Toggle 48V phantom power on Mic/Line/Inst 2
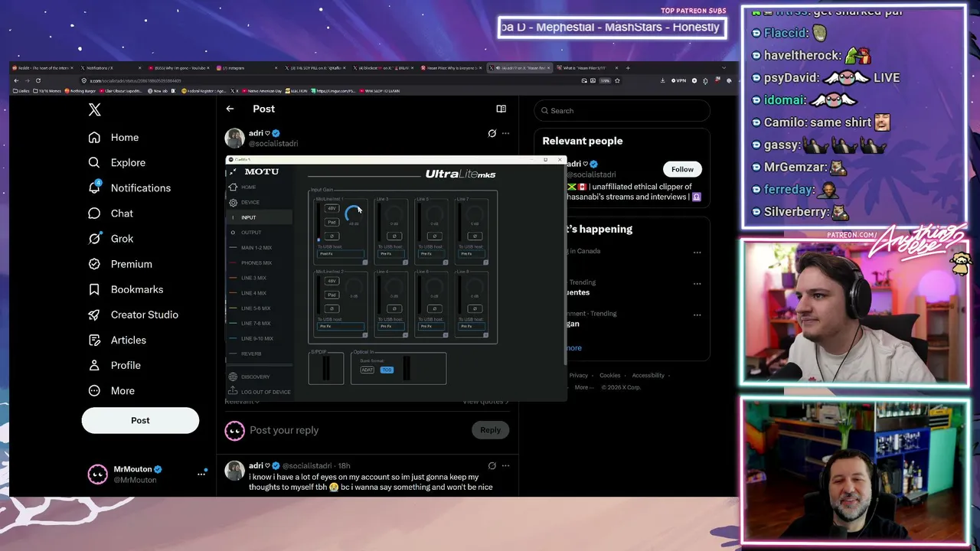 click(332, 281)
